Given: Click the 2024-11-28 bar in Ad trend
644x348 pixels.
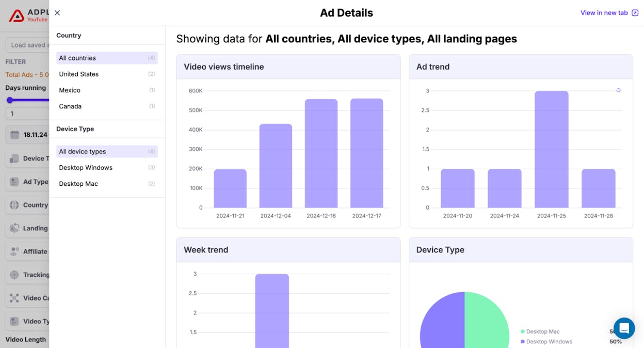Looking at the screenshot, I should click(x=599, y=188).
